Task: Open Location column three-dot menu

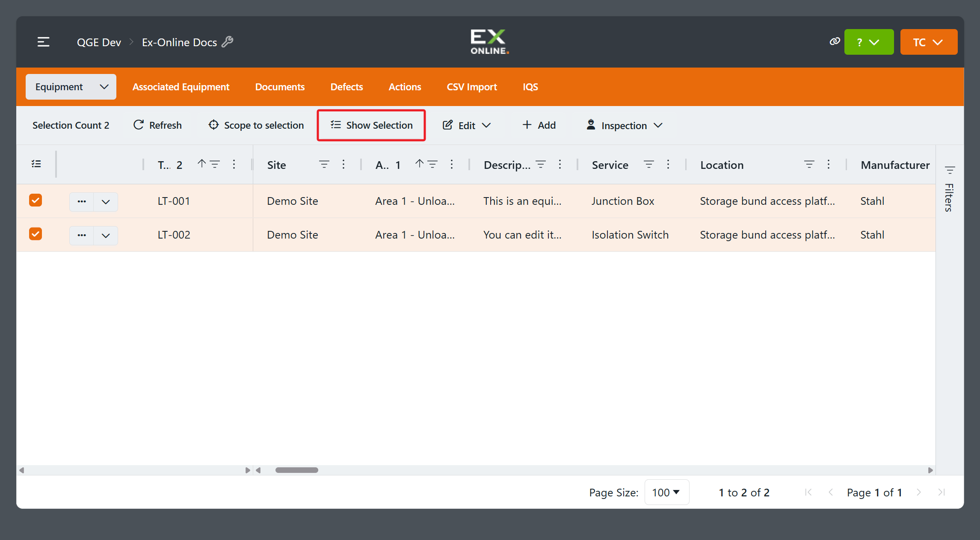Action: click(829, 164)
